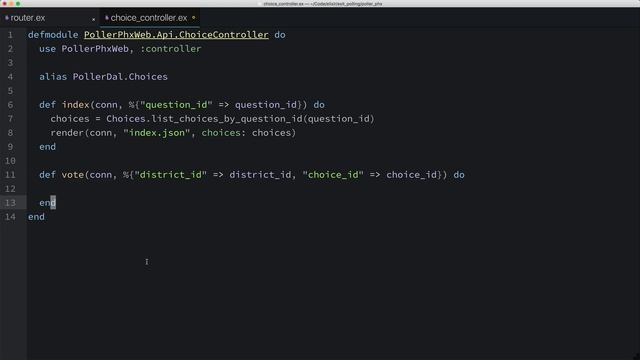640x360 pixels.
Task: Click the "index.json" string on line 8
Action: click(x=157, y=133)
